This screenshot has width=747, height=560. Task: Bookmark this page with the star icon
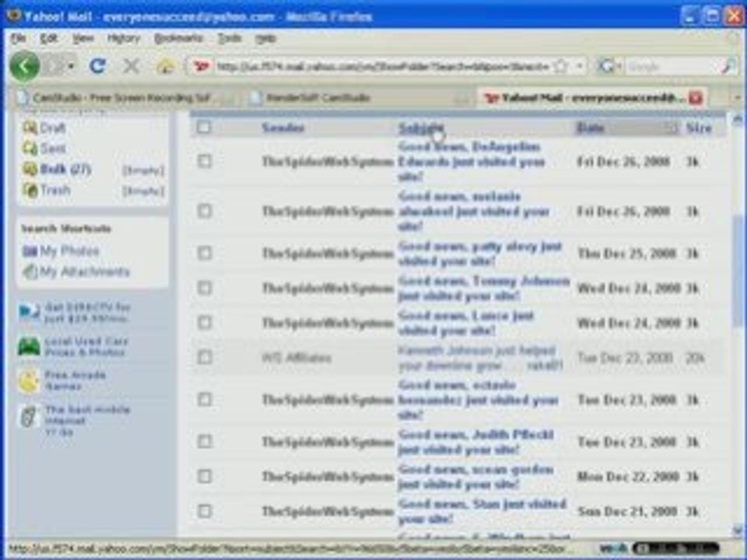pyautogui.click(x=562, y=65)
